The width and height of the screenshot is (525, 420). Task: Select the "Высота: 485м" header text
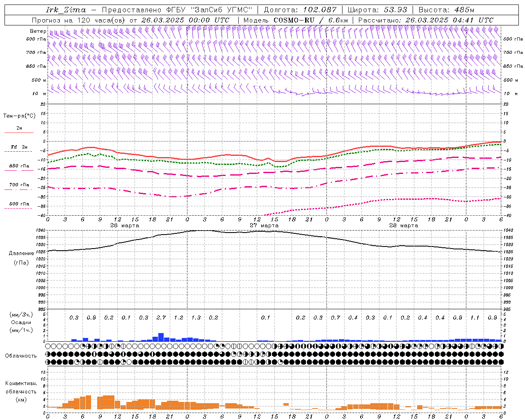pos(446,10)
